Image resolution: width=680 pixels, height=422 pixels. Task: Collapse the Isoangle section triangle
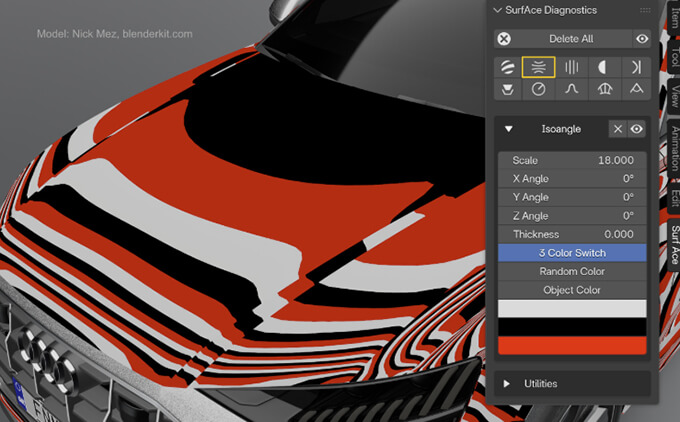tap(508, 129)
